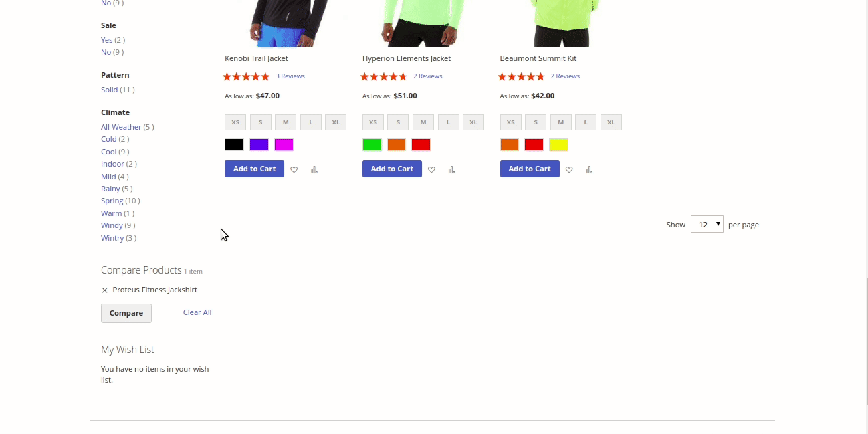Click the Compare button
Image resolution: width=868 pixels, height=434 pixels.
click(x=126, y=313)
